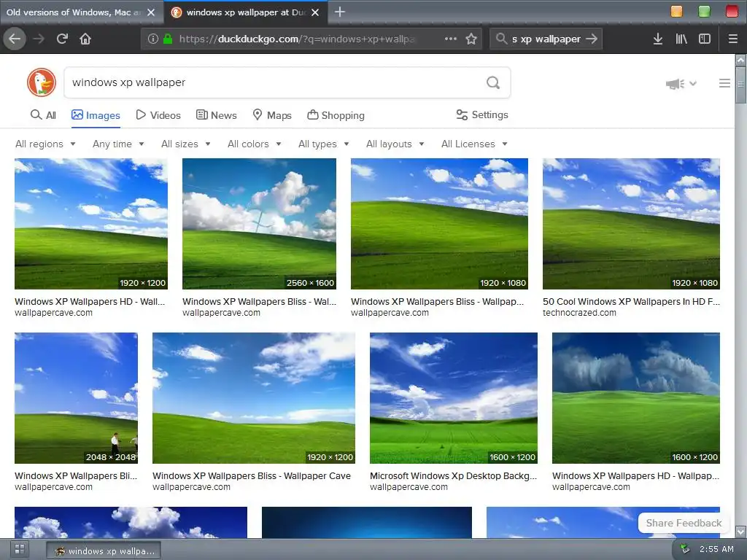Switch to News search tab
Screen dimensions: 747x560
pos(216,114)
